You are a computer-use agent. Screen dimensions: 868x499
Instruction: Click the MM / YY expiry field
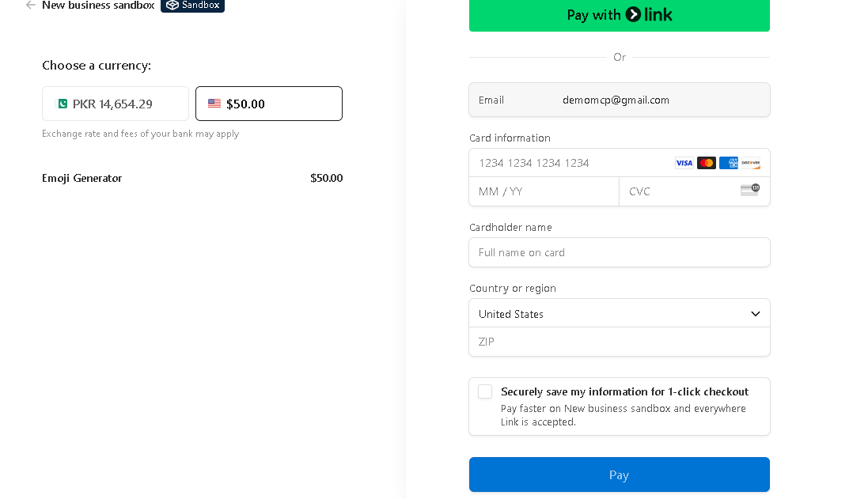point(544,191)
